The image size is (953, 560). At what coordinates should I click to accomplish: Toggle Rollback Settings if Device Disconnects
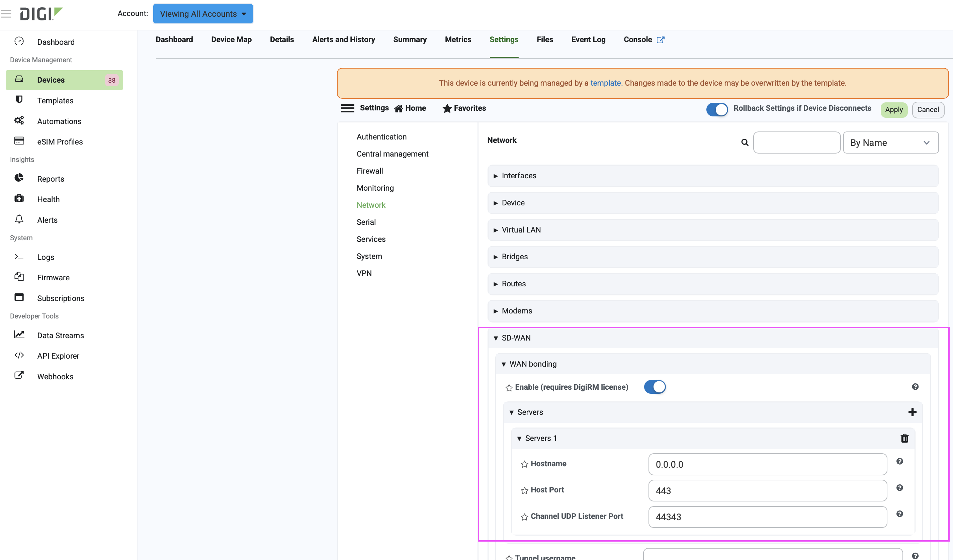(x=717, y=109)
